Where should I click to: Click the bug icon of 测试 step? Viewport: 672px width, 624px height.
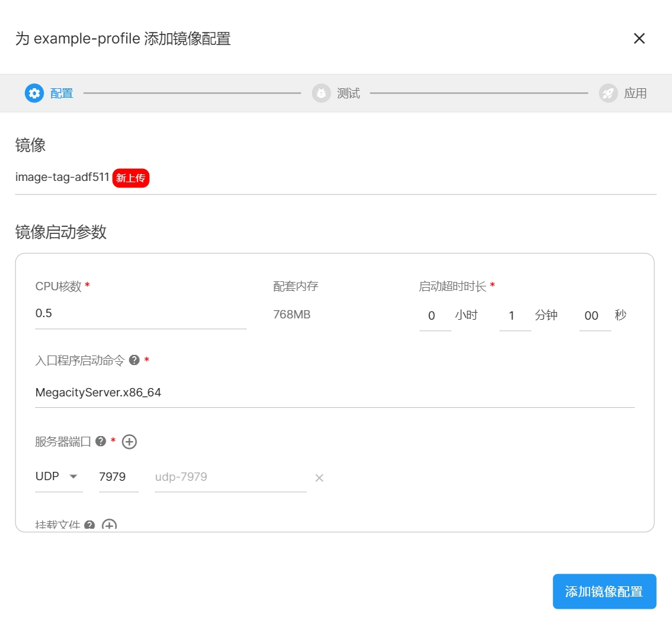[x=321, y=93]
